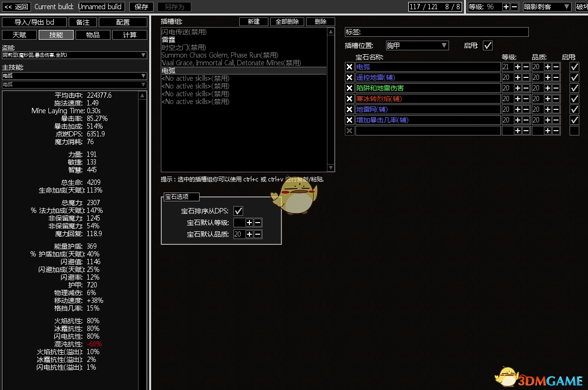Increase character level with plus button

click(506, 7)
